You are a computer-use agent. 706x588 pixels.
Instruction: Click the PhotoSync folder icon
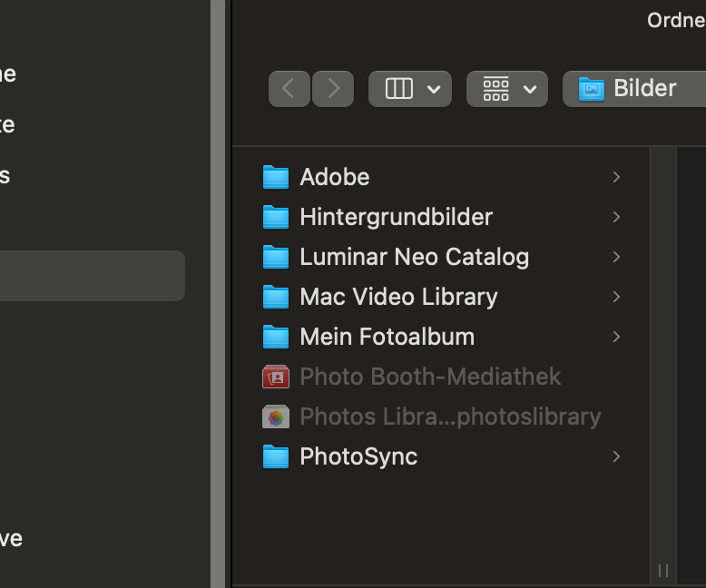276,456
